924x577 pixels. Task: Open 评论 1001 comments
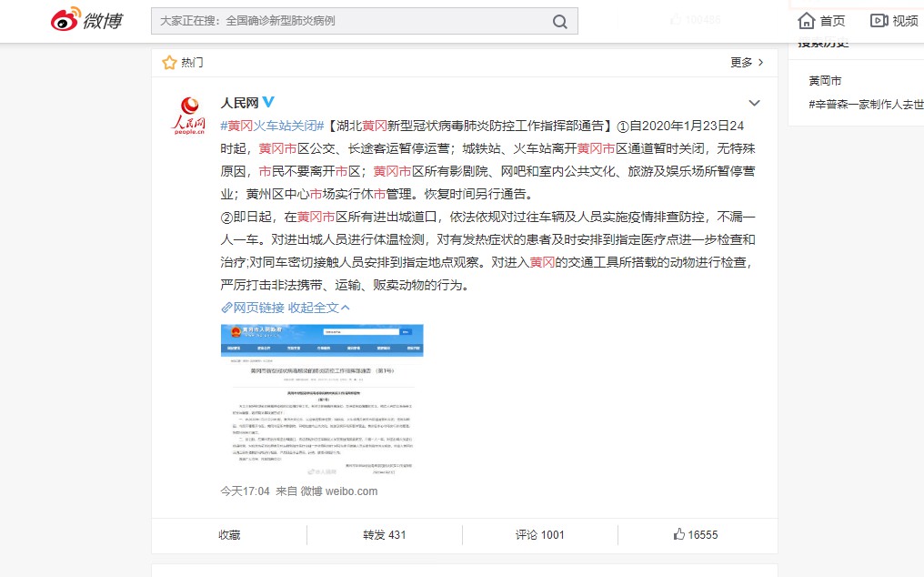(x=540, y=535)
